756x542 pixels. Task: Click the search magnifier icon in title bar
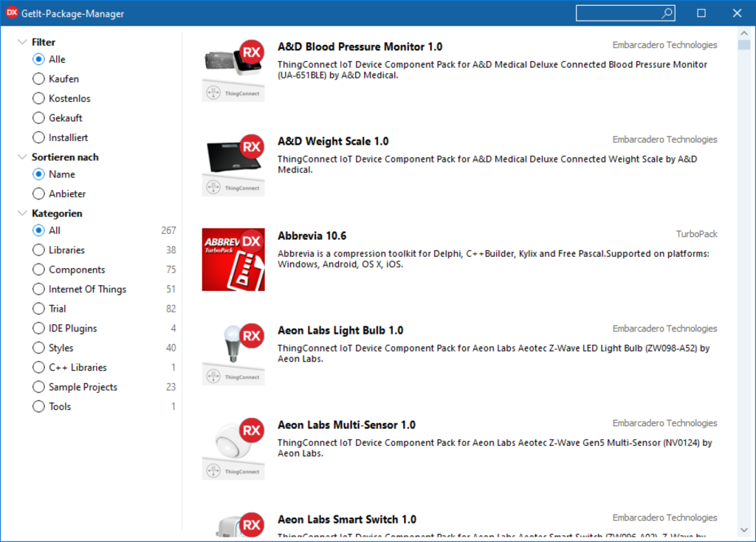[x=667, y=13]
